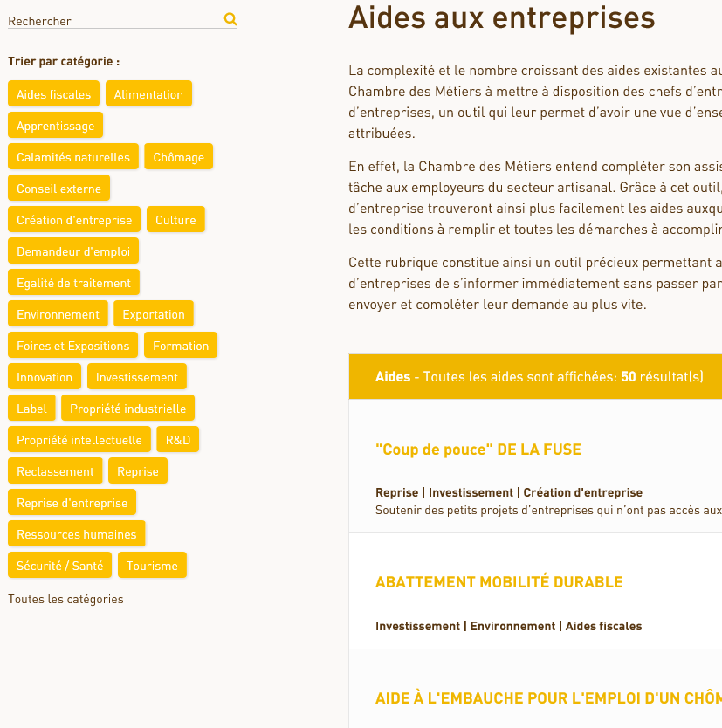The image size is (722, 728).
Task: Select the Chômage tag
Action: pos(178,157)
